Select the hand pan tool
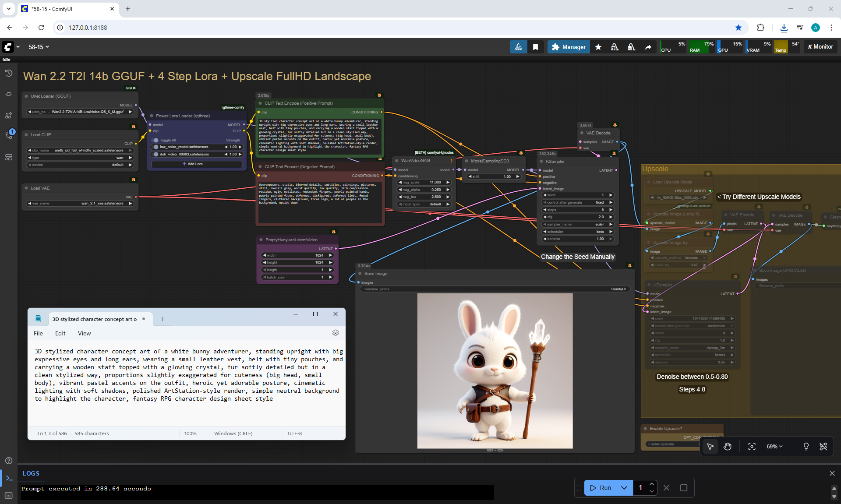The height and width of the screenshot is (504, 841). coord(728,447)
